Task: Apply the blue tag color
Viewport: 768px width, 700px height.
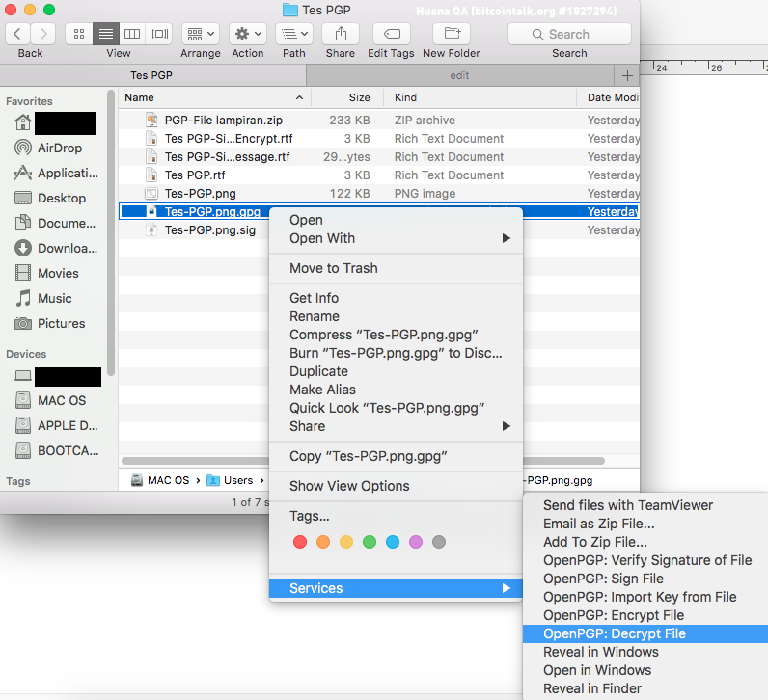Action: point(393,542)
